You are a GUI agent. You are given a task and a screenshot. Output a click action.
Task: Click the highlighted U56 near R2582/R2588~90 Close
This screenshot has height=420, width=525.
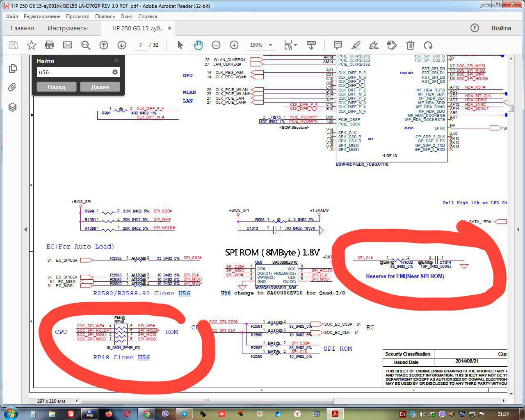tap(184, 293)
